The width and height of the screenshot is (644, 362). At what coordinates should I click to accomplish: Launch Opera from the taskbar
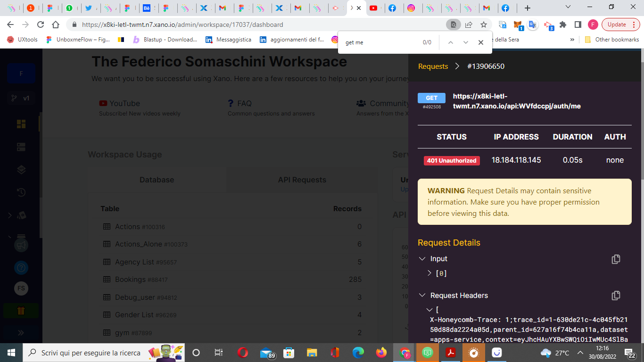[x=243, y=353]
